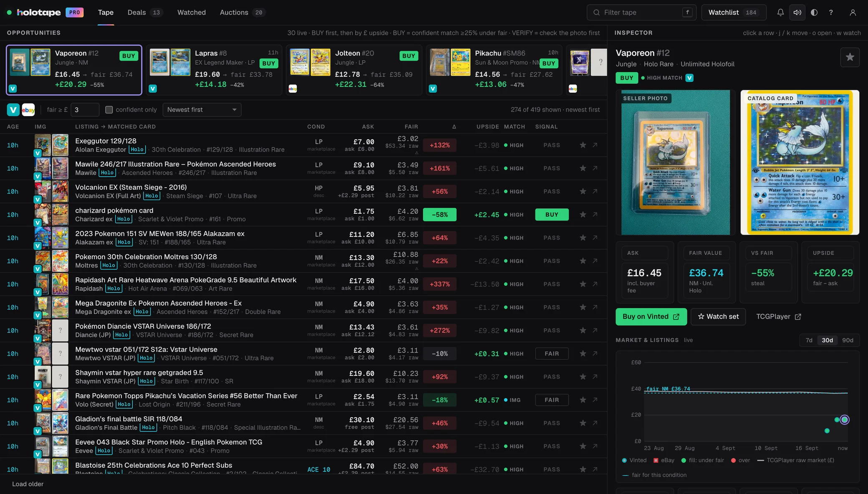Click FAIR signal on Mewtwo vstar row

tap(552, 354)
